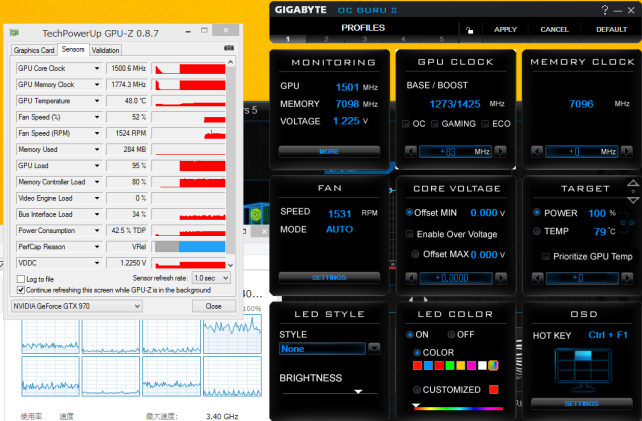Click the Target panel down arrow
642x421 pixels.
633,200
